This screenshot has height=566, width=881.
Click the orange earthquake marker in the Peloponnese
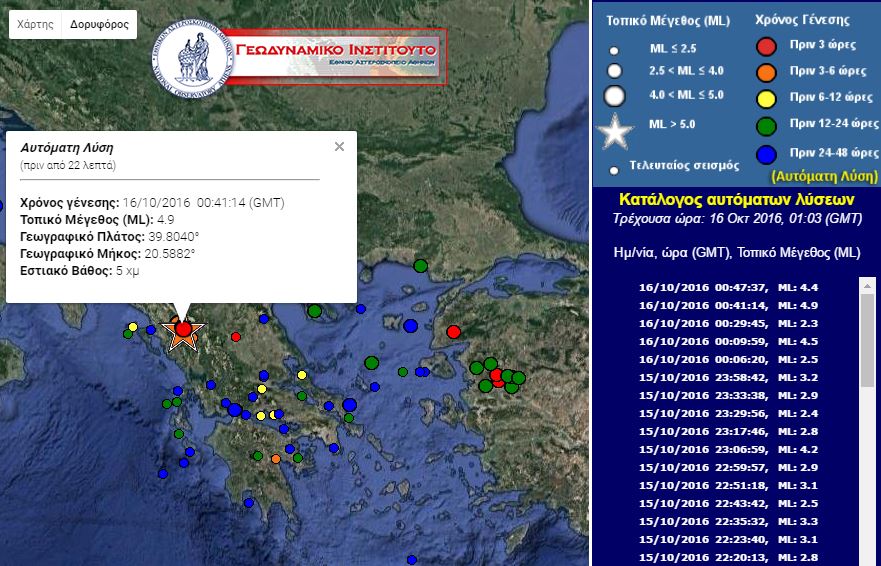coord(276,459)
